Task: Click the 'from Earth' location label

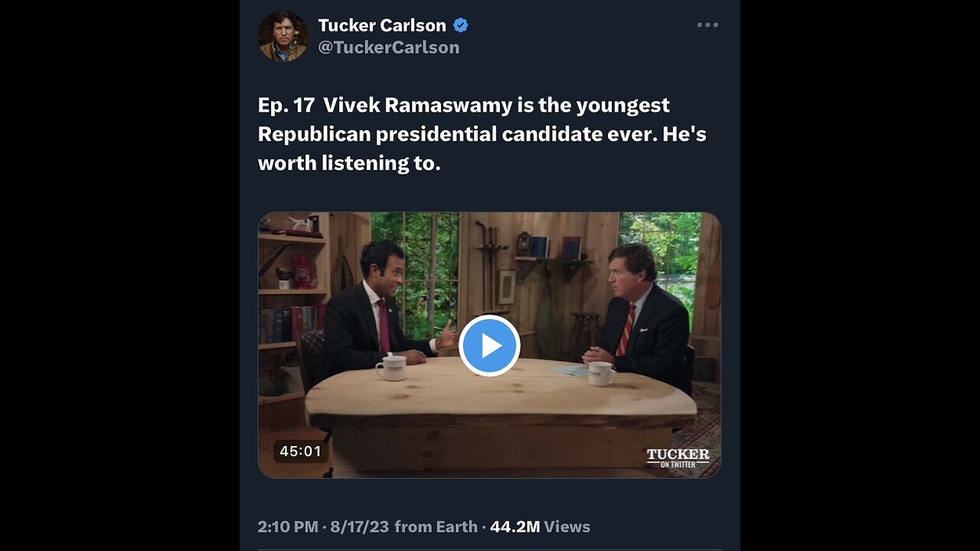Action: pos(436,527)
